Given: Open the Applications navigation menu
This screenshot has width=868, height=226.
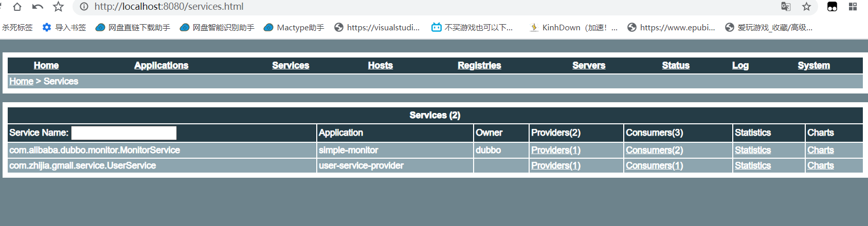Looking at the screenshot, I should [x=161, y=65].
